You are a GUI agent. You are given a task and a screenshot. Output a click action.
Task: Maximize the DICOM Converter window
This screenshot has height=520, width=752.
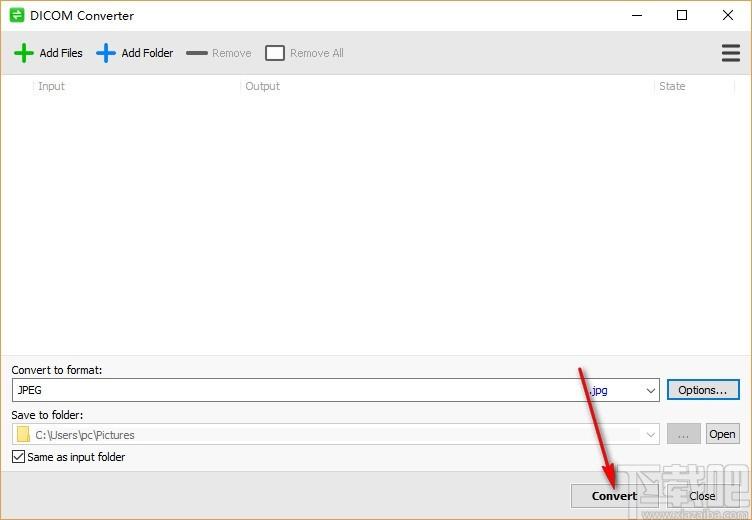click(682, 15)
